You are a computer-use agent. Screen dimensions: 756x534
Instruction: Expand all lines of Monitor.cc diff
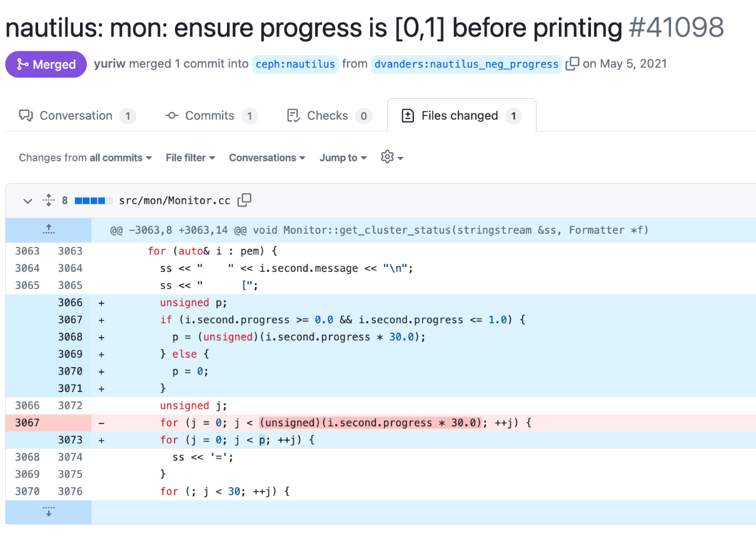(x=49, y=201)
